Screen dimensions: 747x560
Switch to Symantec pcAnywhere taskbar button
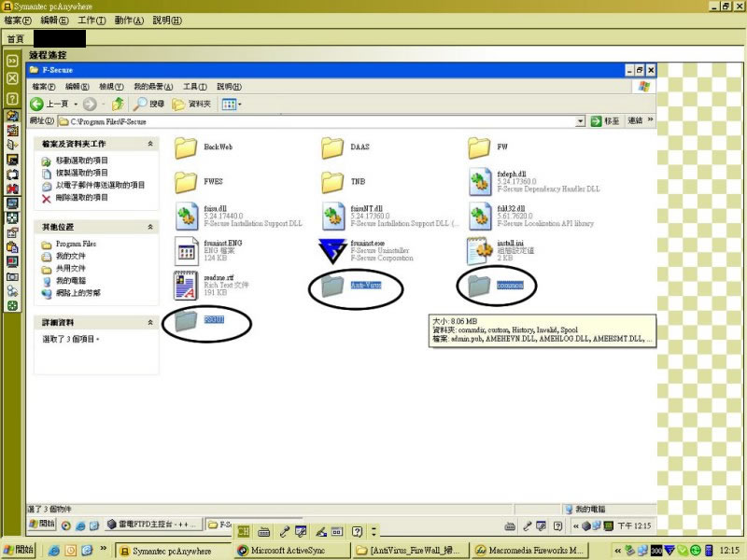click(174, 551)
